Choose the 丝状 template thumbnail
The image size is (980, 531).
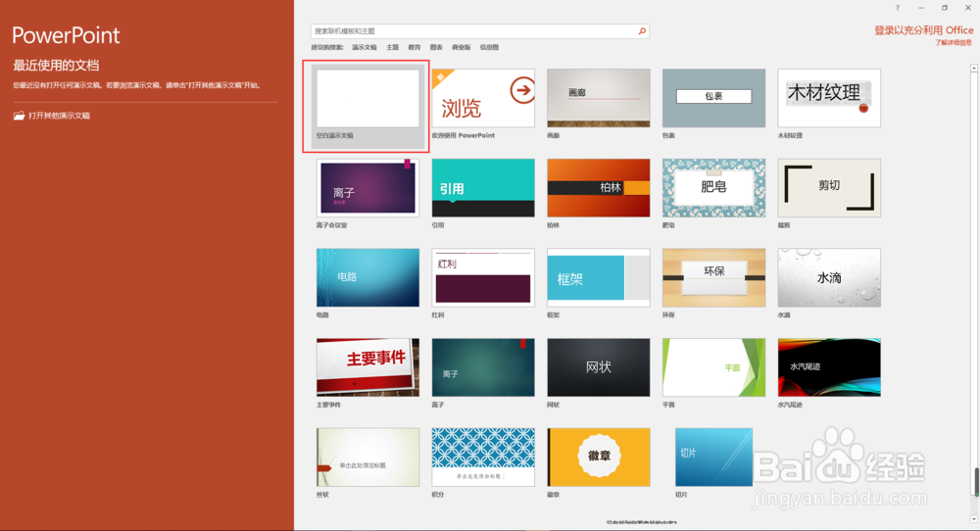click(367, 458)
